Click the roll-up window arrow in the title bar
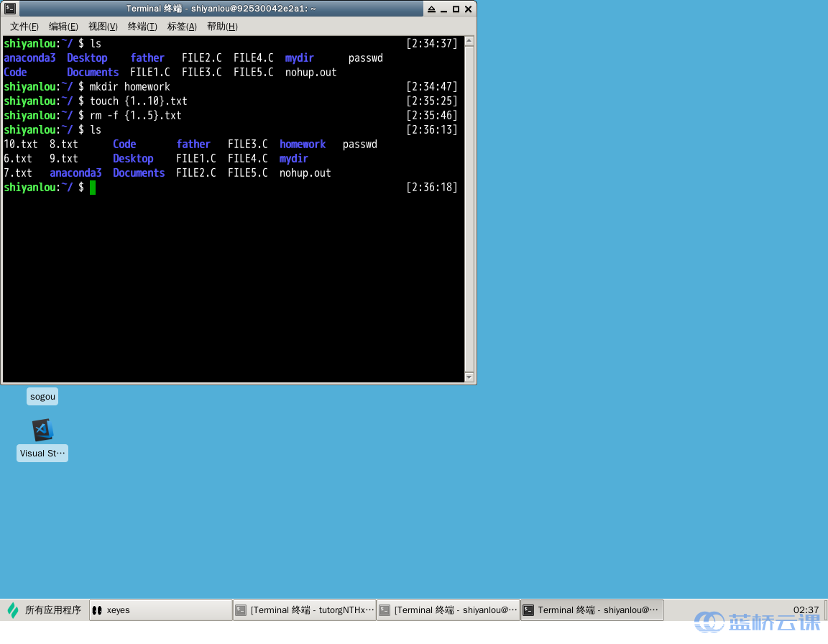This screenshot has width=828, height=644. point(431,9)
